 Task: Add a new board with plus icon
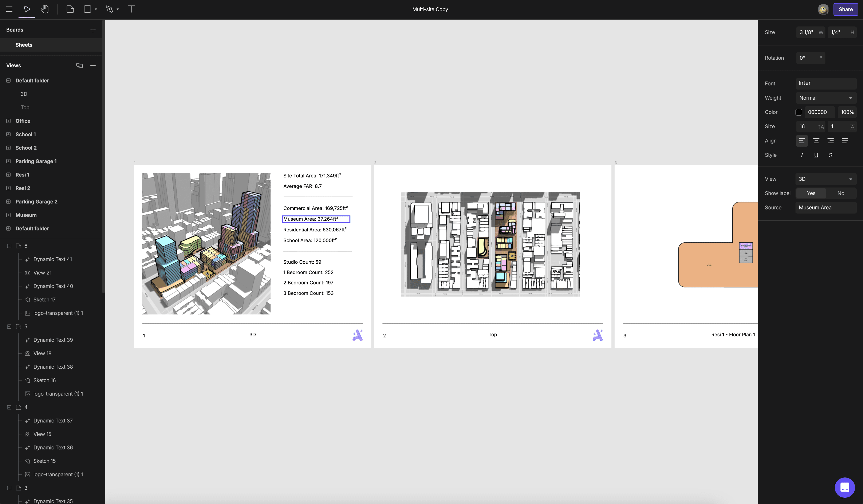pos(93,30)
